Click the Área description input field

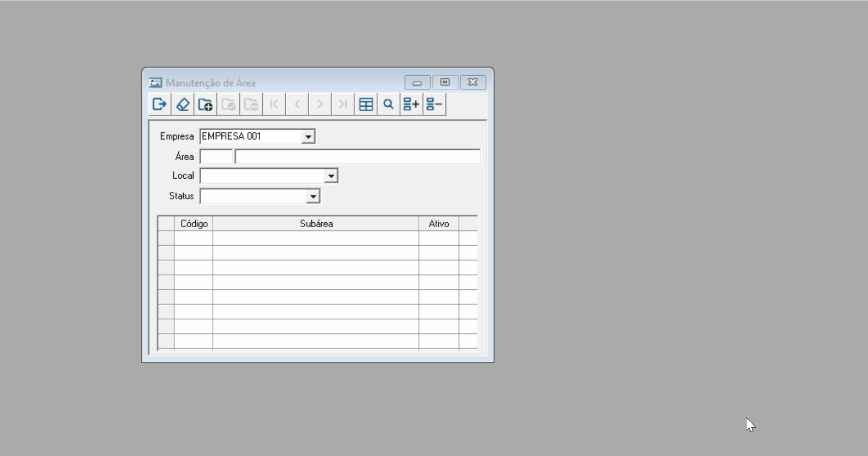(x=358, y=157)
